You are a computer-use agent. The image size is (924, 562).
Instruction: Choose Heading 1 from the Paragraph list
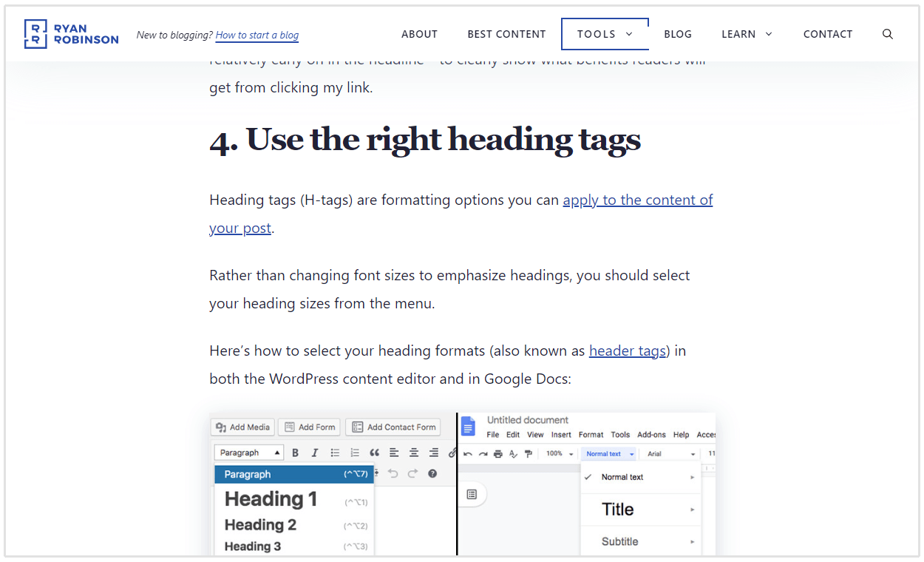[x=271, y=499]
